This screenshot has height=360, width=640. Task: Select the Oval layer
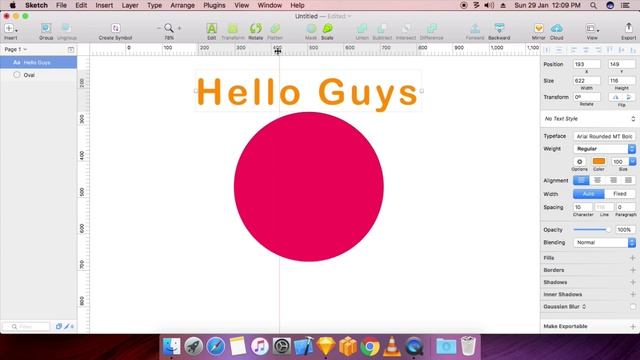click(38, 75)
